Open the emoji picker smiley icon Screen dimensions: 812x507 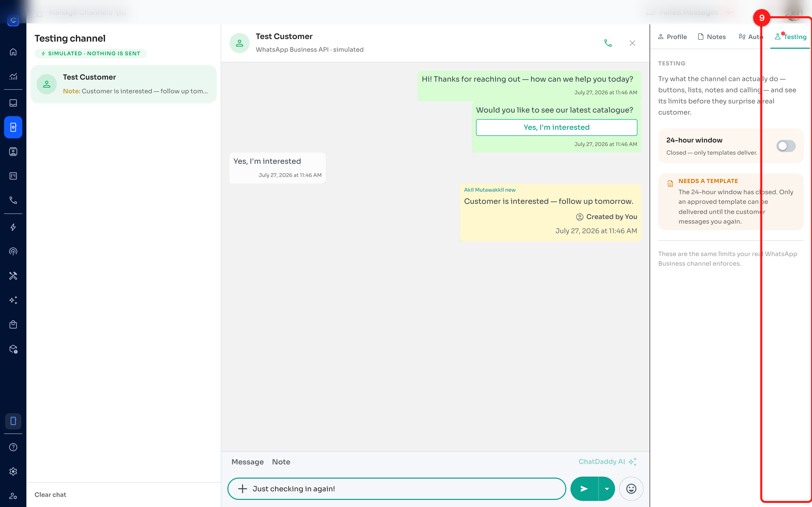point(631,488)
